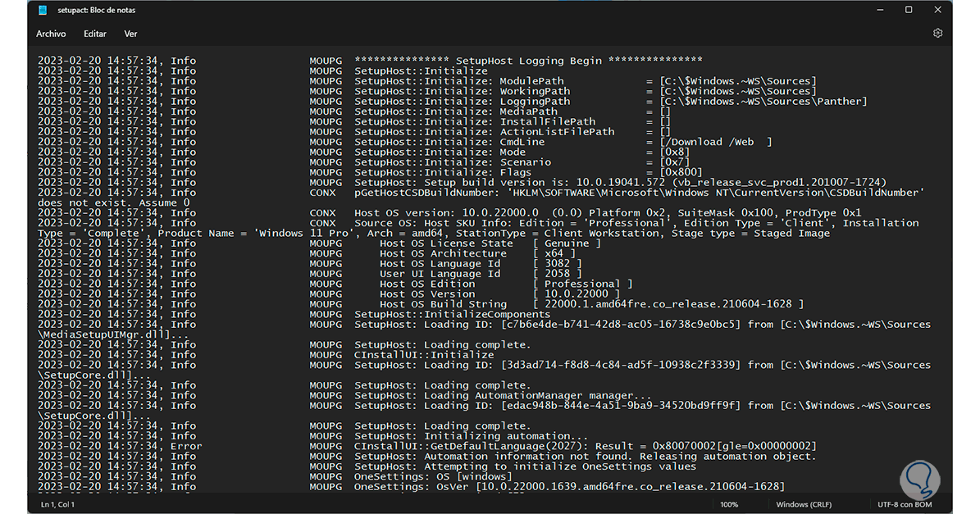The image size is (980, 514).
Task: Open the Ver menu
Action: (130, 34)
